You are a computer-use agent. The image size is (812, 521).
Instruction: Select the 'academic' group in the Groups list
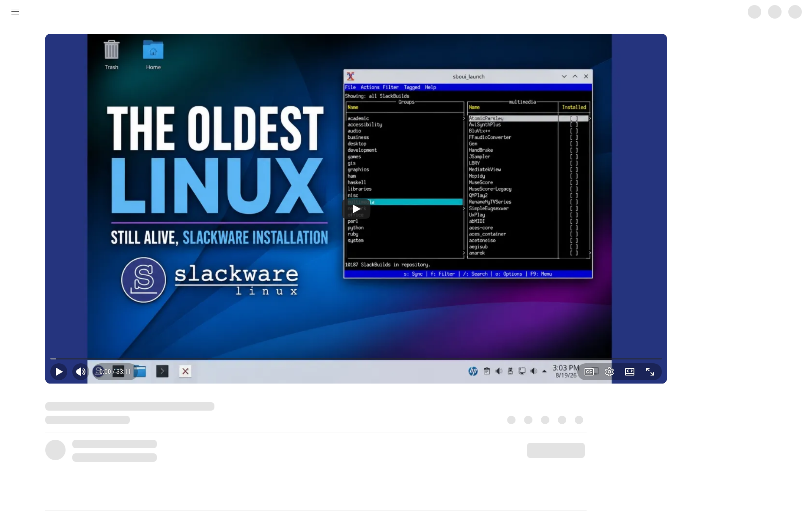click(x=358, y=118)
